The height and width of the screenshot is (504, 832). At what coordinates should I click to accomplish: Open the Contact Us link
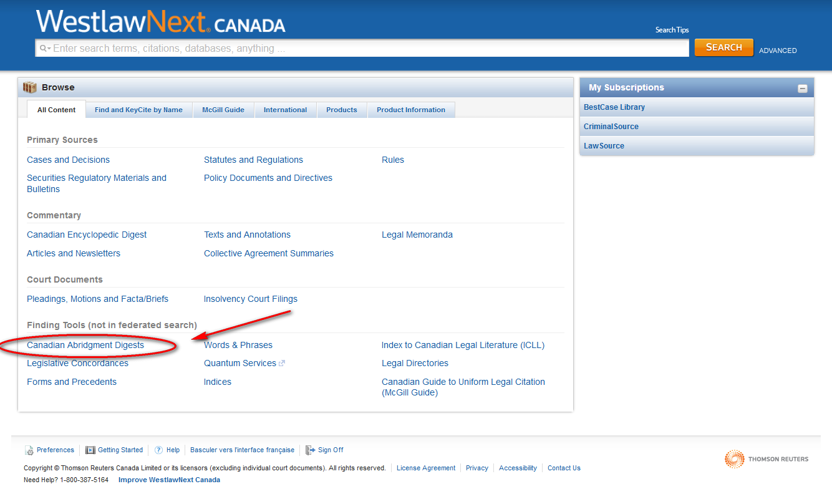click(564, 468)
